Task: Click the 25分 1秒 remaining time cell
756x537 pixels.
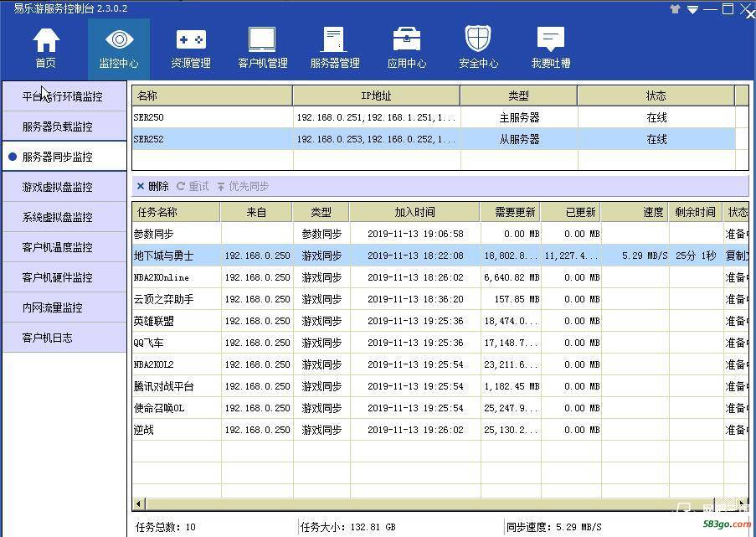Action: (695, 256)
